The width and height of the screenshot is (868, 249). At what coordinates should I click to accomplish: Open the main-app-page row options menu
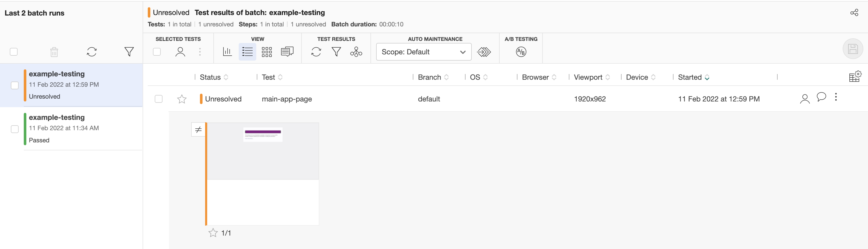pos(836,97)
